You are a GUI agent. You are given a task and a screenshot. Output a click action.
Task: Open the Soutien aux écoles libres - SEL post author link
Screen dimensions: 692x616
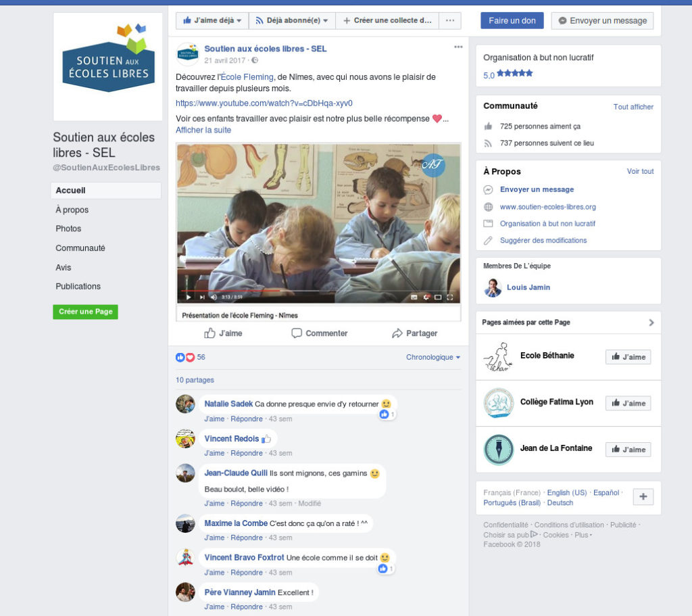point(265,49)
